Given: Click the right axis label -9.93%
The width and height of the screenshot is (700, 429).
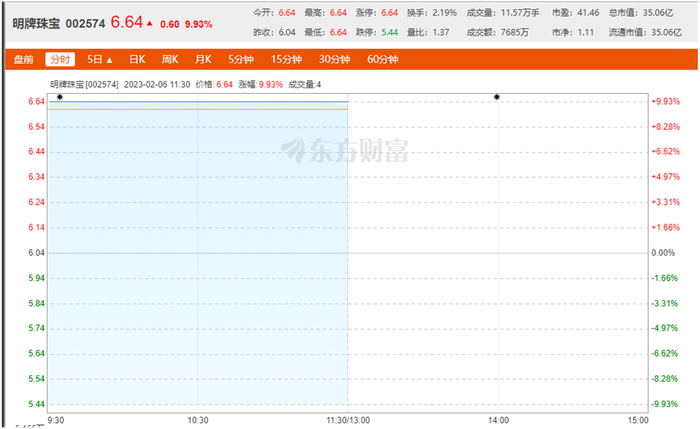Looking at the screenshot, I should point(665,404).
